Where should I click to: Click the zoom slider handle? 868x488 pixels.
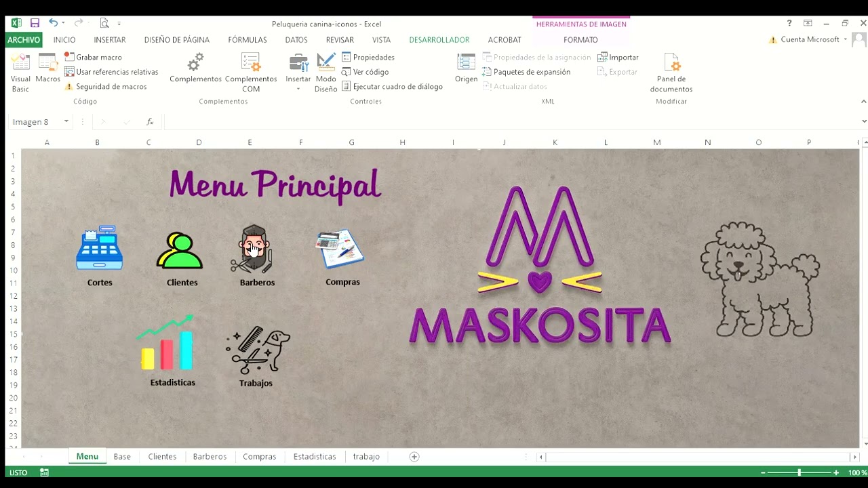tap(799, 472)
